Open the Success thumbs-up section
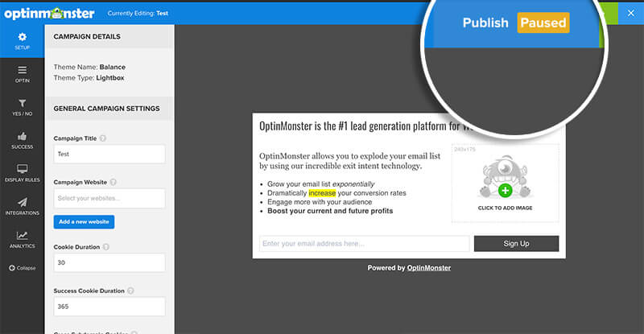This screenshot has height=334, width=644. [23, 141]
